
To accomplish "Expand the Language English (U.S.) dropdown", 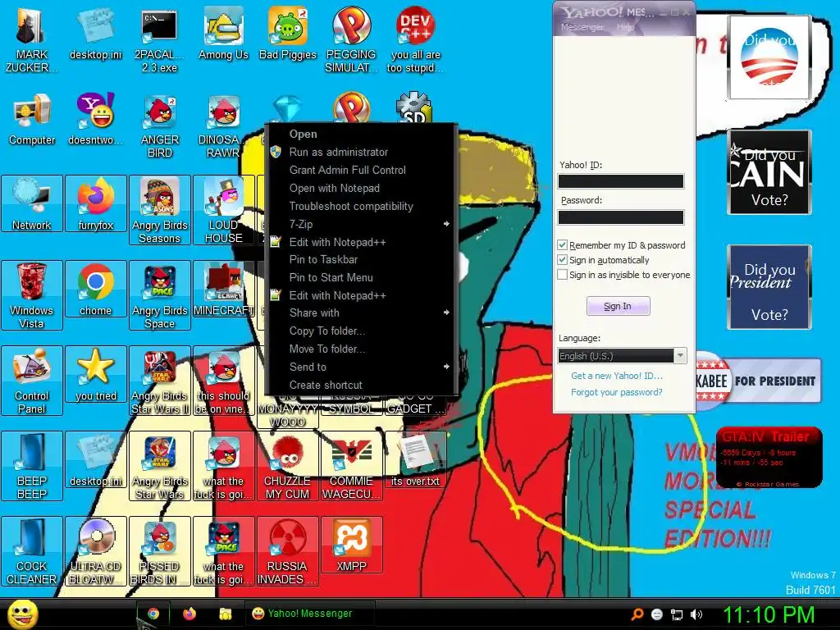I will point(680,356).
